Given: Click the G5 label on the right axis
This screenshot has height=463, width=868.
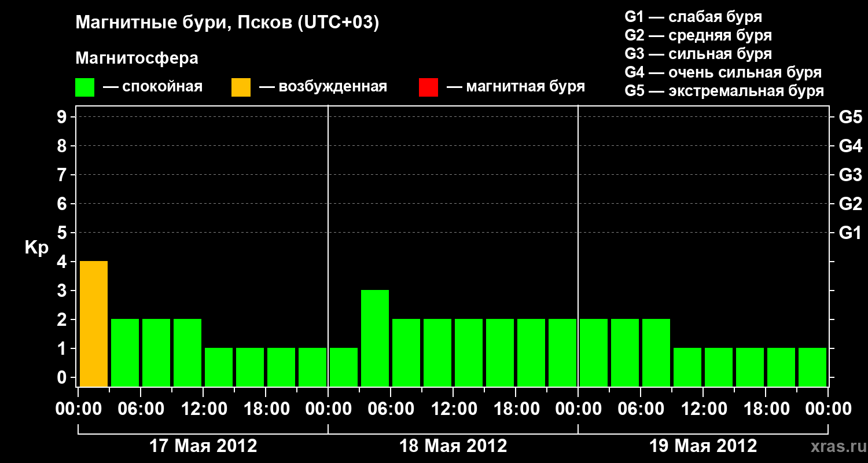Looking at the screenshot, I should [850, 117].
